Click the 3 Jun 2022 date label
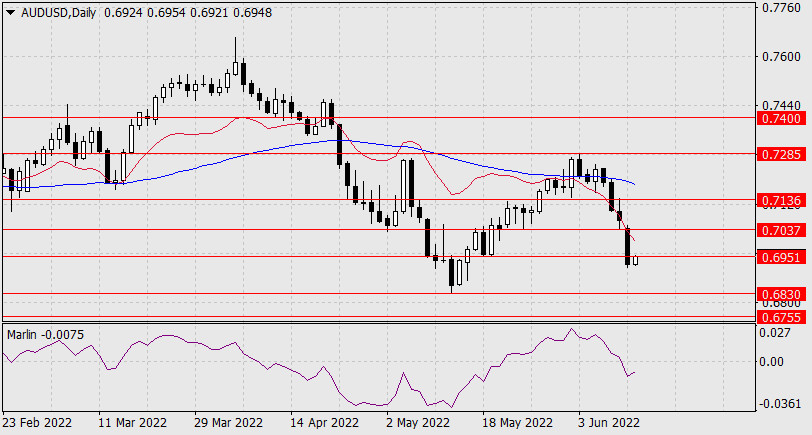This screenshot has height=435, width=812. point(610,423)
